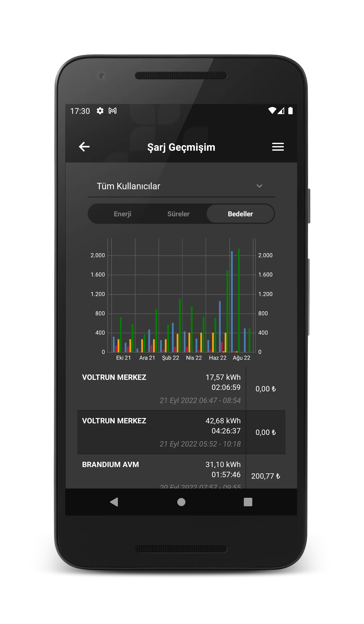Tap Android home navigation button

(182, 503)
